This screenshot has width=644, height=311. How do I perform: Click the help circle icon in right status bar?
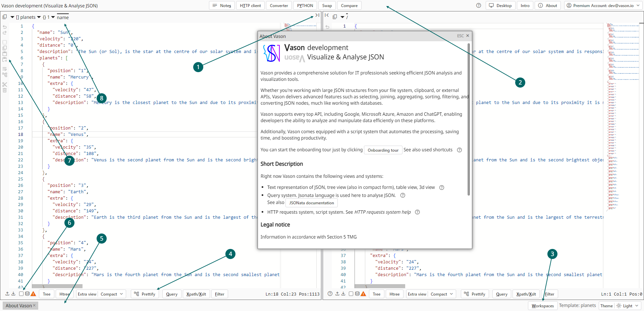[x=330, y=294]
